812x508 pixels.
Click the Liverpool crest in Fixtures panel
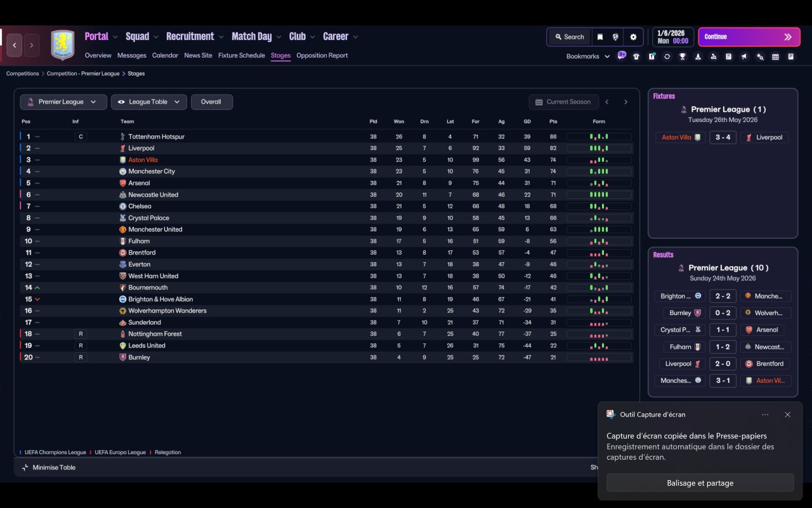click(749, 137)
